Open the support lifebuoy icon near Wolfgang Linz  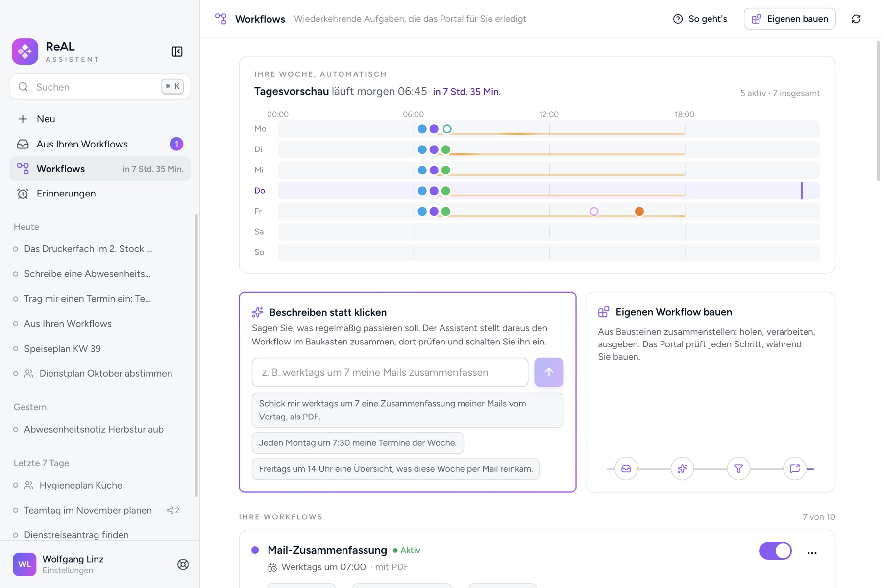pos(183,564)
